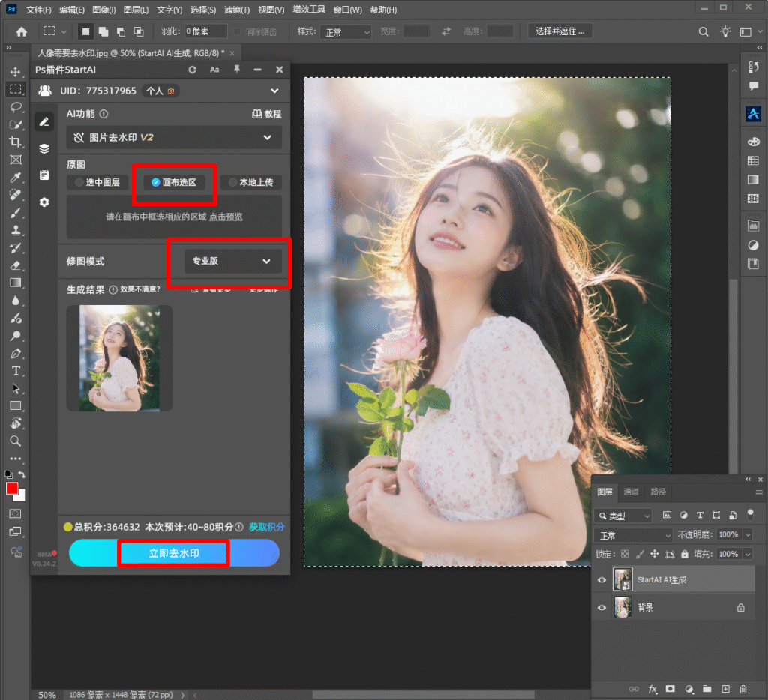Select the Crop tool
The height and width of the screenshot is (700, 768).
[x=15, y=142]
